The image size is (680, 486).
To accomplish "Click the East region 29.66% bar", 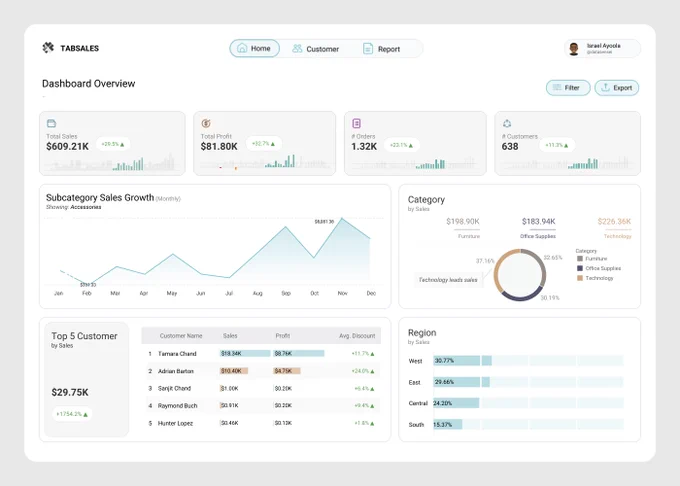I will (x=461, y=382).
